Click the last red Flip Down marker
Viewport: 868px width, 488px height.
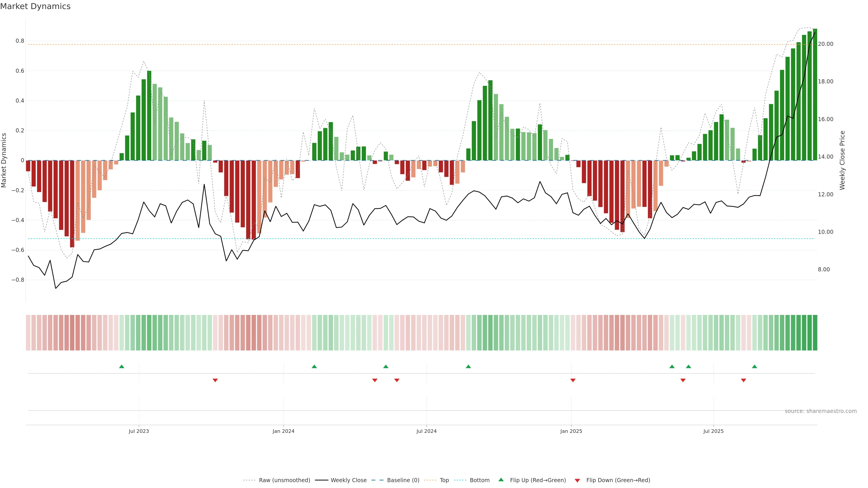(743, 380)
